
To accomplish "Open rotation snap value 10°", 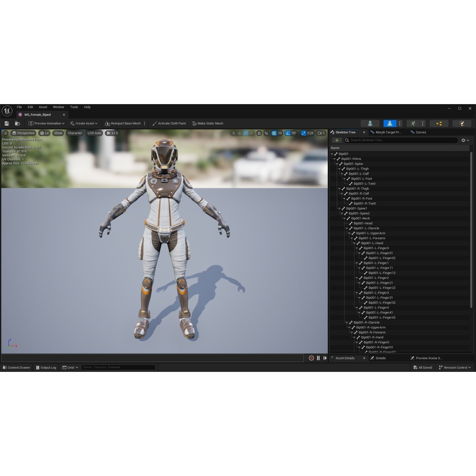I will tap(294, 133).
